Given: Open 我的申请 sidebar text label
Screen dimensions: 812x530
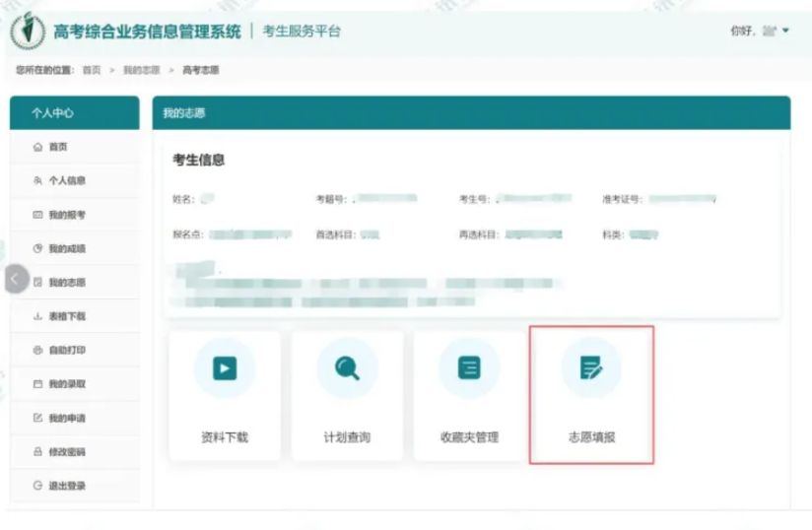Looking at the screenshot, I should [67, 418].
